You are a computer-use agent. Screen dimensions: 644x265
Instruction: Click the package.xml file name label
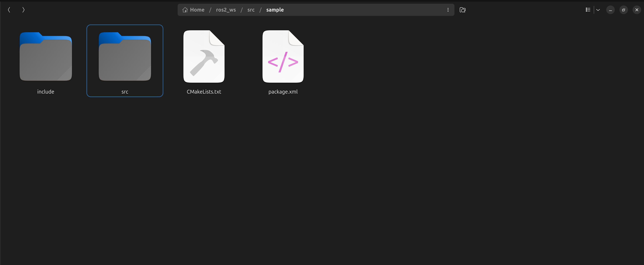coord(283,92)
